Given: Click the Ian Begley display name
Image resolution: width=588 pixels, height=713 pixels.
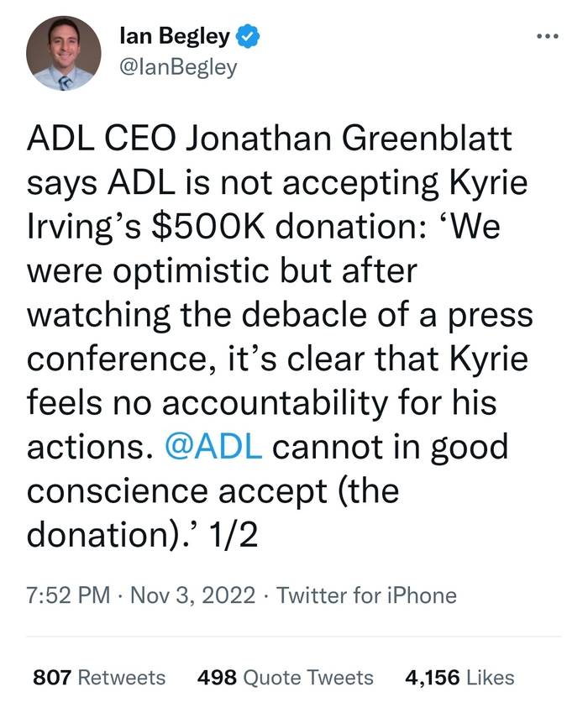Looking at the screenshot, I should [175, 36].
